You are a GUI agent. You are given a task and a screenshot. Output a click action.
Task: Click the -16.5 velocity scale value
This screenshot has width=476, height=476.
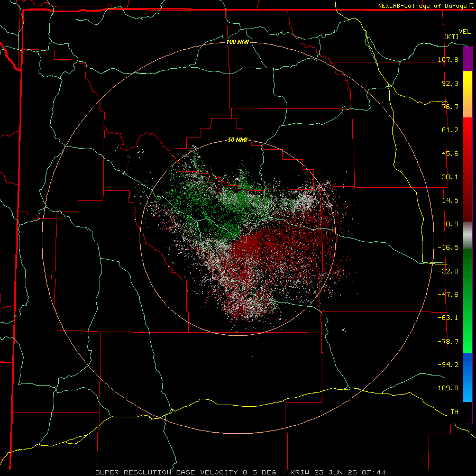coord(448,248)
